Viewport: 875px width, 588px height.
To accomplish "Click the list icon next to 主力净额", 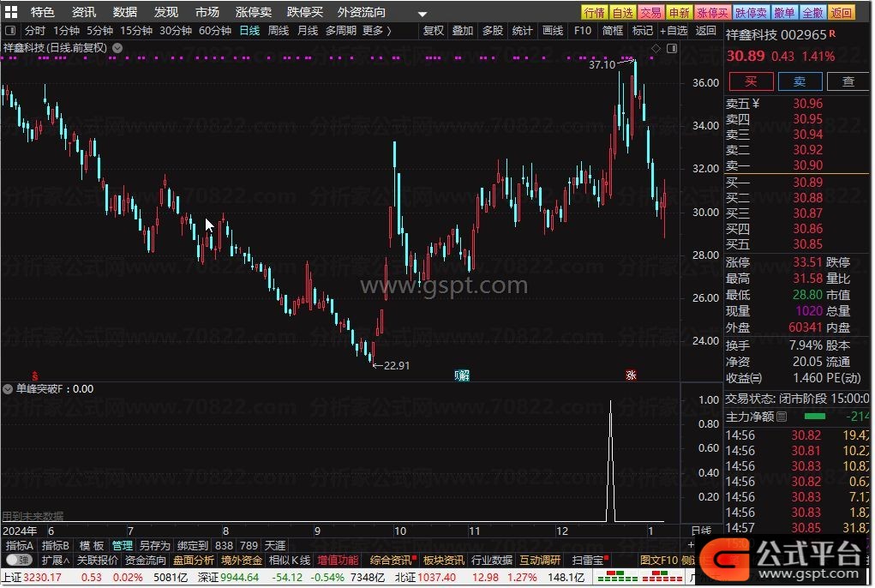I will click(782, 417).
